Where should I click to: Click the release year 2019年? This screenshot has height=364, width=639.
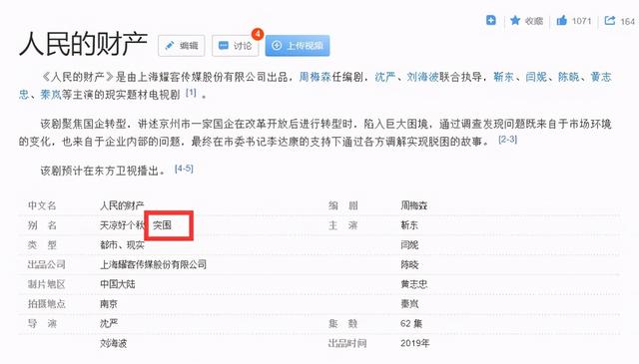(x=415, y=343)
